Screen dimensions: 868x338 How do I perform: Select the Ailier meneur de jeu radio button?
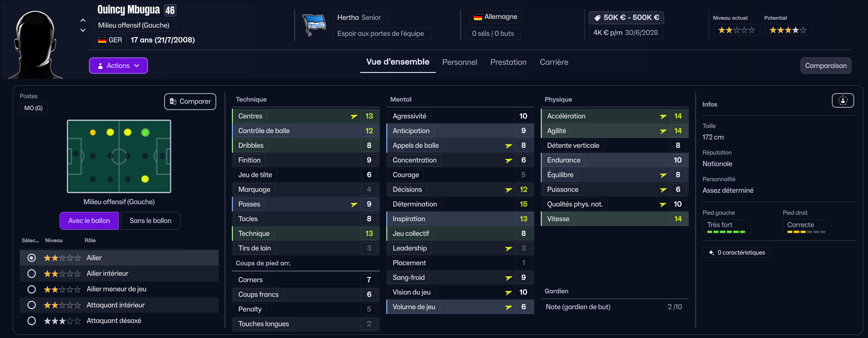[x=32, y=289]
